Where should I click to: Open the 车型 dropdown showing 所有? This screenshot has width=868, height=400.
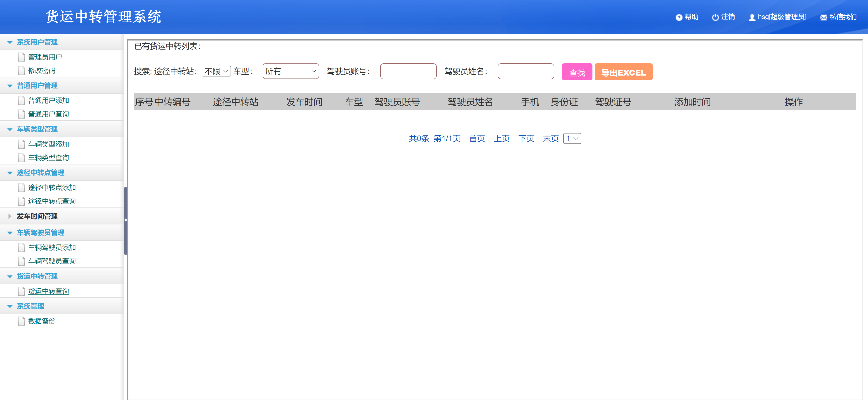point(290,71)
